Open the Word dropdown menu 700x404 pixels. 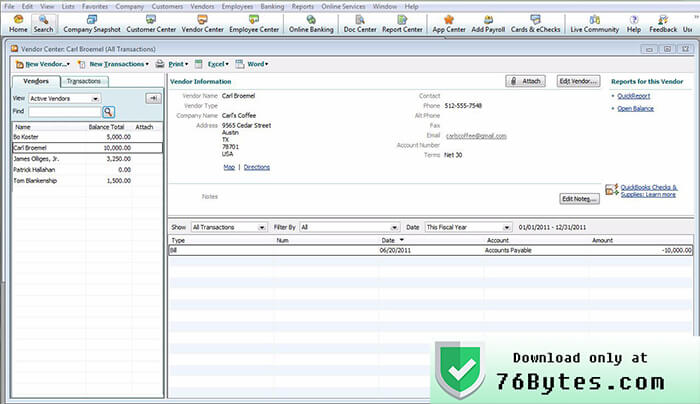point(252,64)
